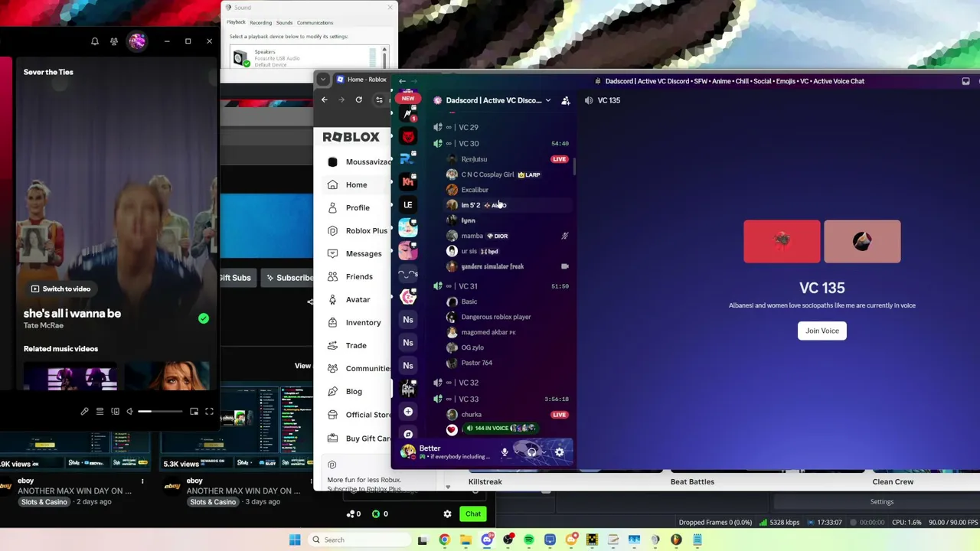Image resolution: width=980 pixels, height=551 pixels.
Task: Open the Spotify profile avatar
Action: tap(137, 41)
